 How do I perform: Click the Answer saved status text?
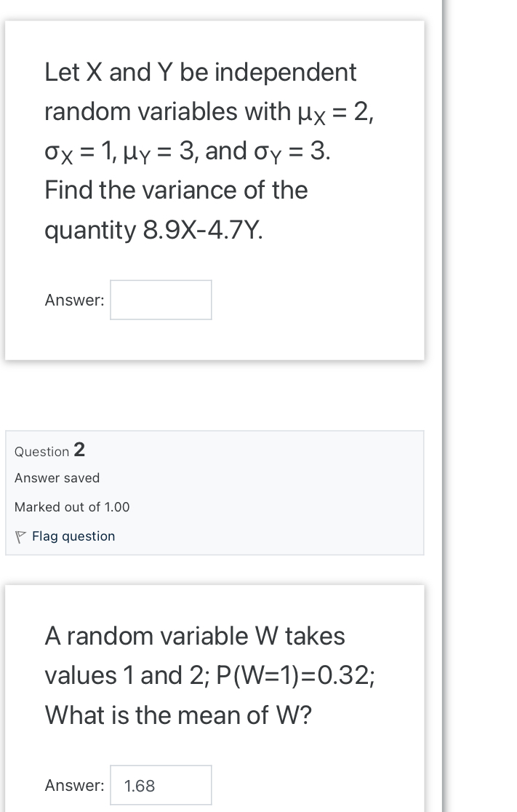(57, 478)
